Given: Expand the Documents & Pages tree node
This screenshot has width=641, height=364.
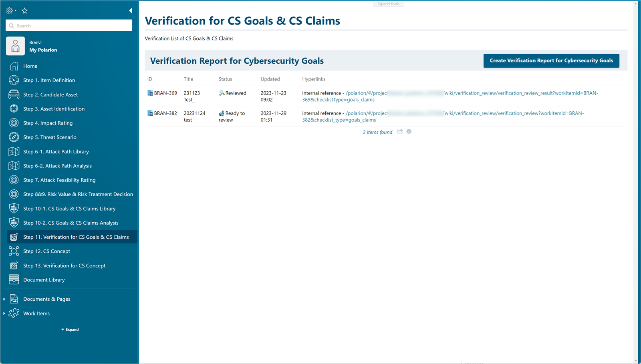Looking at the screenshot, I should (4, 299).
